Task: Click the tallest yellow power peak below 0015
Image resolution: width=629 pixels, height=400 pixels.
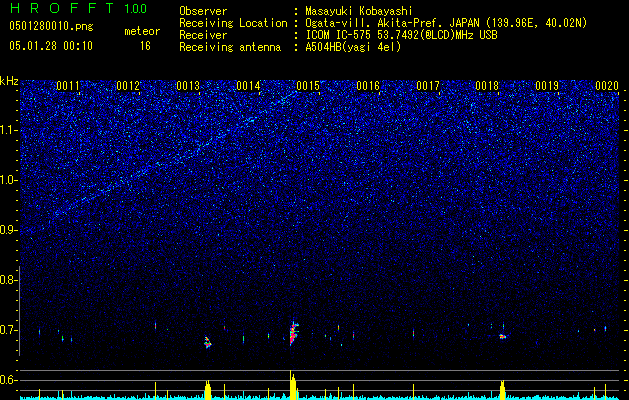Action: 293,385
